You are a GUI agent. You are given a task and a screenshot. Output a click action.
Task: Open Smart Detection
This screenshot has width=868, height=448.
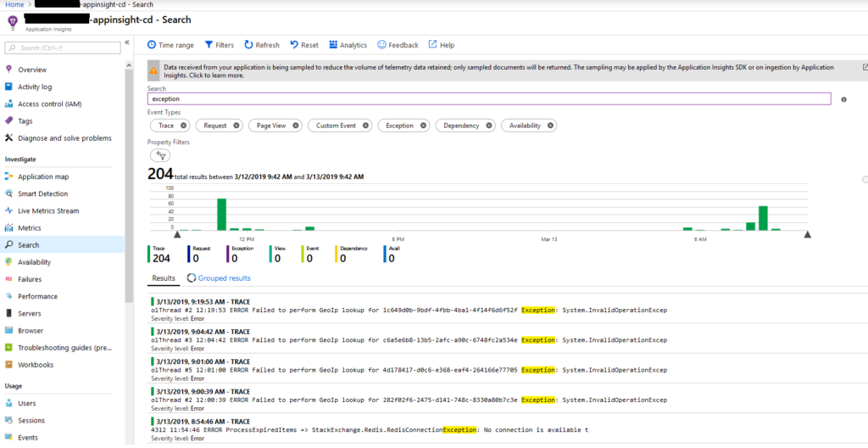42,194
